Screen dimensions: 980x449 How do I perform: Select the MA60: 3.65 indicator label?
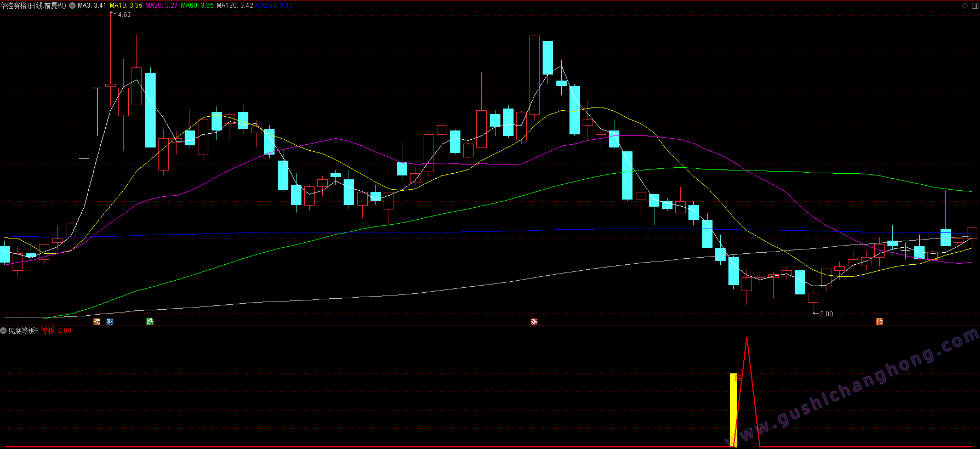coord(197,5)
